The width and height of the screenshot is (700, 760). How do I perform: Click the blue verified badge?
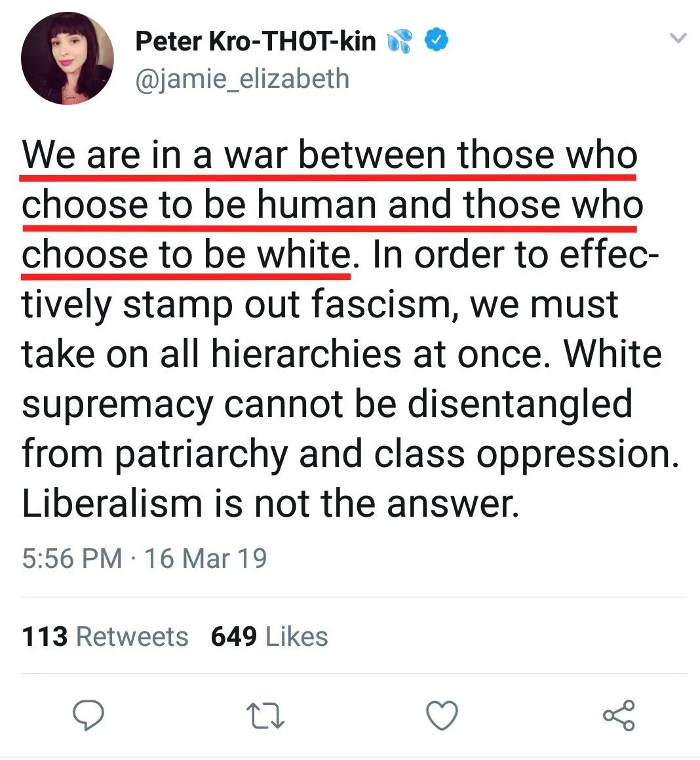point(435,40)
